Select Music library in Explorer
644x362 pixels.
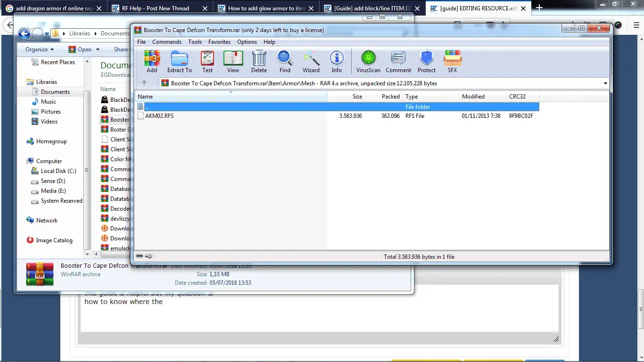click(44, 102)
